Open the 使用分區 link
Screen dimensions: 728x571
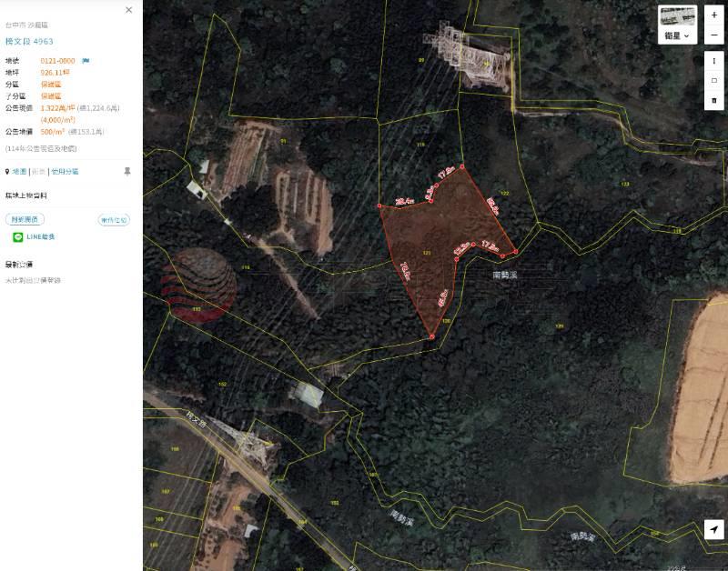coord(65,172)
